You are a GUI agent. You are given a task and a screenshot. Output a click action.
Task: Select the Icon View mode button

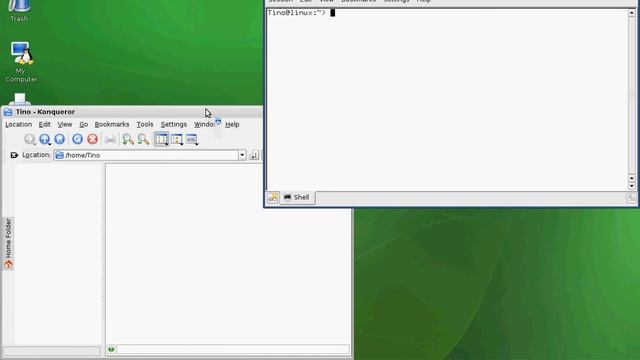click(161, 139)
